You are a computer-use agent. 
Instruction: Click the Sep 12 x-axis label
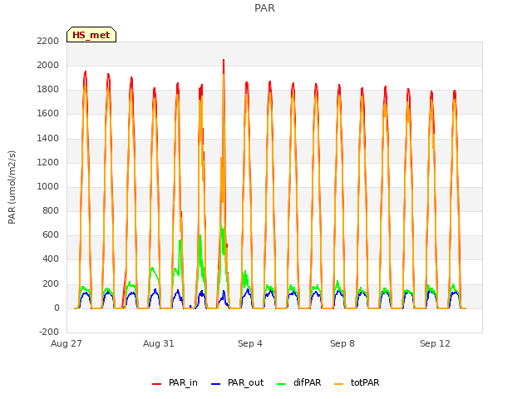[435, 343]
